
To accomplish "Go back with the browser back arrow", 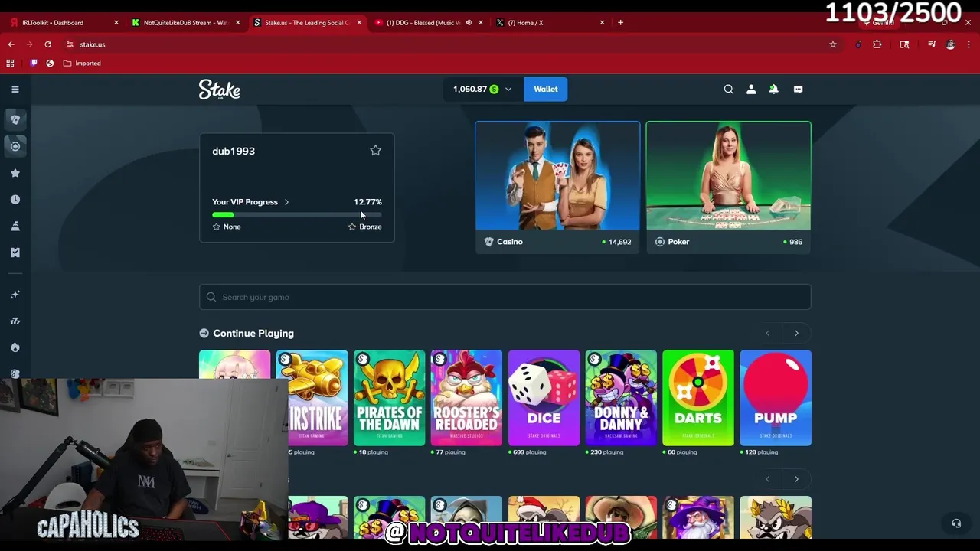I will click(11, 44).
